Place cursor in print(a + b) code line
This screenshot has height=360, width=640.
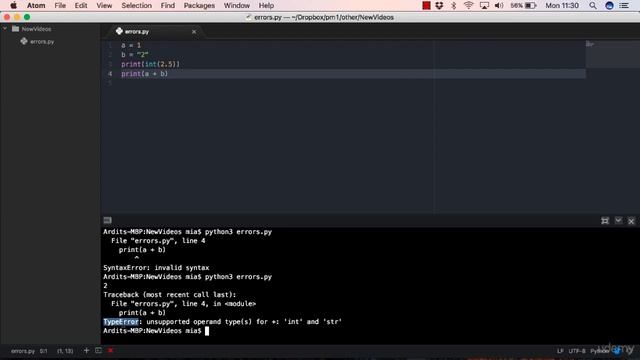click(x=144, y=74)
